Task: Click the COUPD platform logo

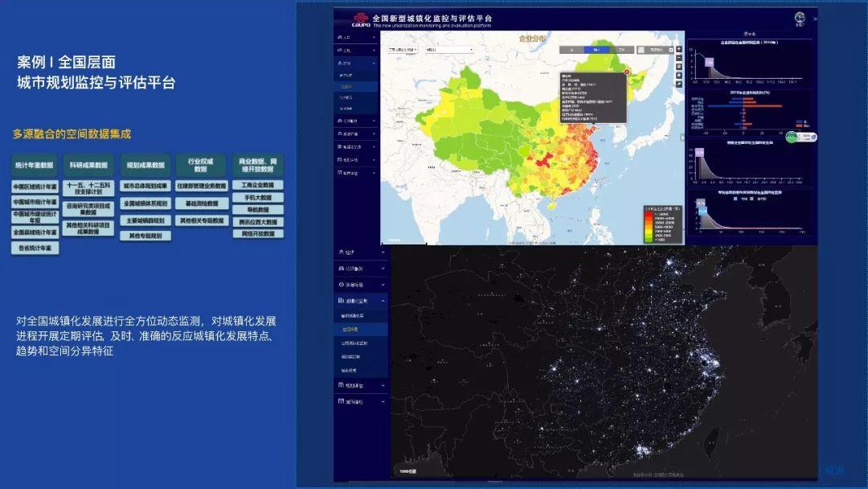Action: pyautogui.click(x=360, y=20)
